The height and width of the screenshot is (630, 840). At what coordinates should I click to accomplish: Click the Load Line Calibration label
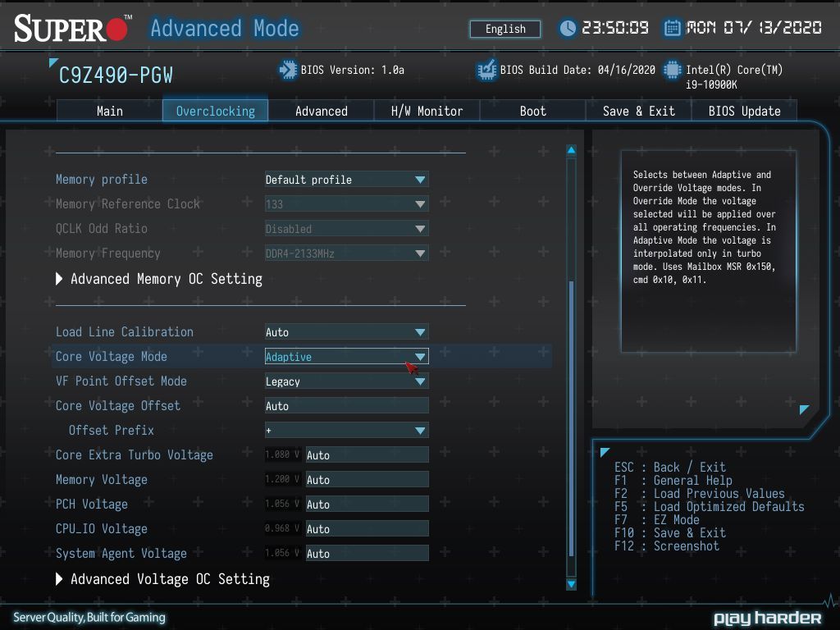click(x=125, y=332)
